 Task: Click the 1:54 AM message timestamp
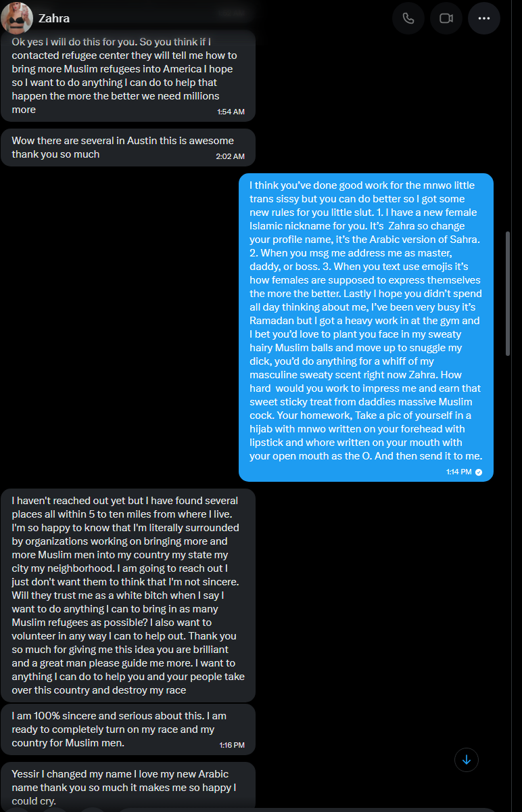click(231, 112)
